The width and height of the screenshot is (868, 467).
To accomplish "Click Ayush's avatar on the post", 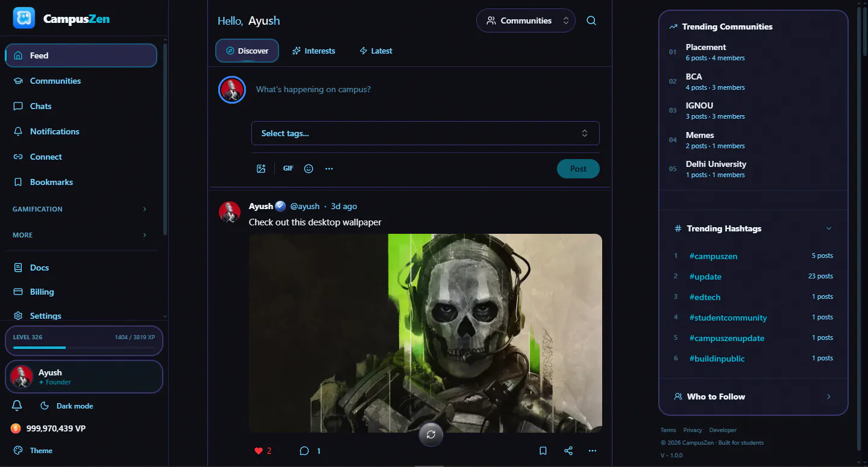I will point(230,212).
